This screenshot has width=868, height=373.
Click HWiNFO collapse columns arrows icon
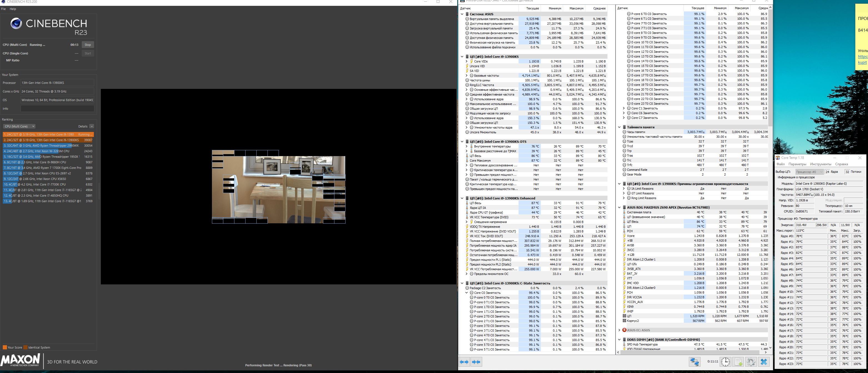[476, 362]
